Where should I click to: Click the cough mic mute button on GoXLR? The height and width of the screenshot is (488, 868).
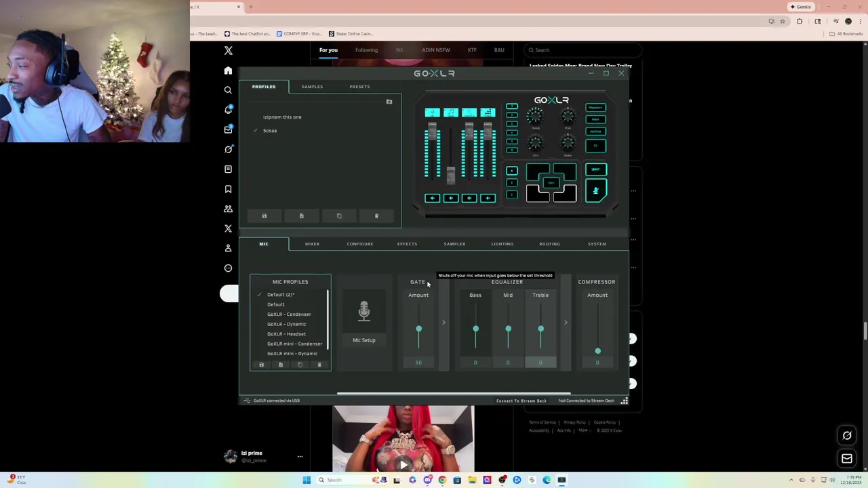tap(595, 190)
